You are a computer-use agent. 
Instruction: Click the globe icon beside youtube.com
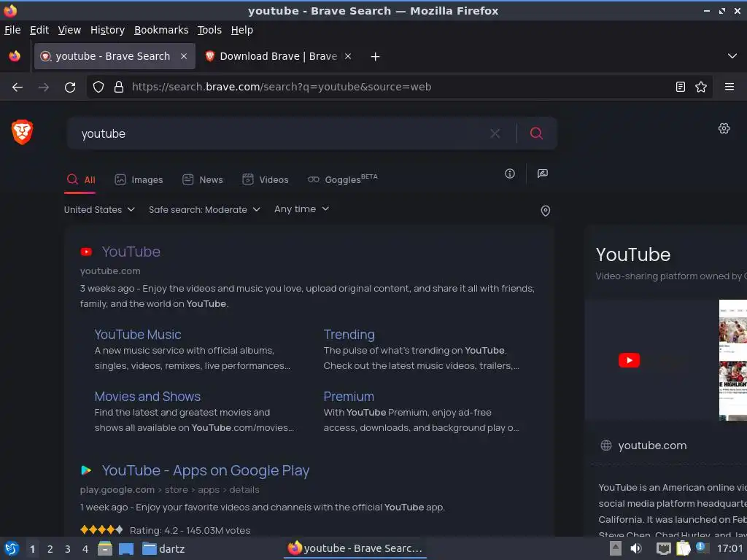click(x=606, y=446)
